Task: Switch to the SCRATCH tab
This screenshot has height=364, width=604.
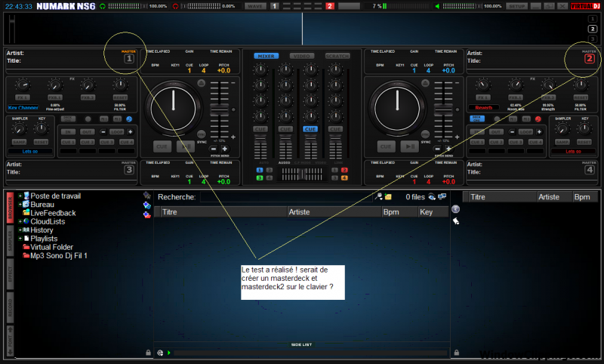Action: (x=337, y=56)
